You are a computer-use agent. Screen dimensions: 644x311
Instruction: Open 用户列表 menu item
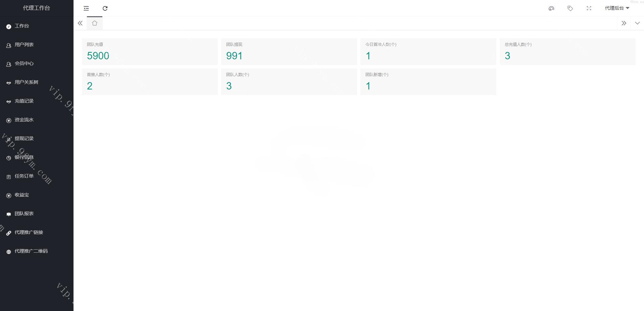click(x=24, y=45)
